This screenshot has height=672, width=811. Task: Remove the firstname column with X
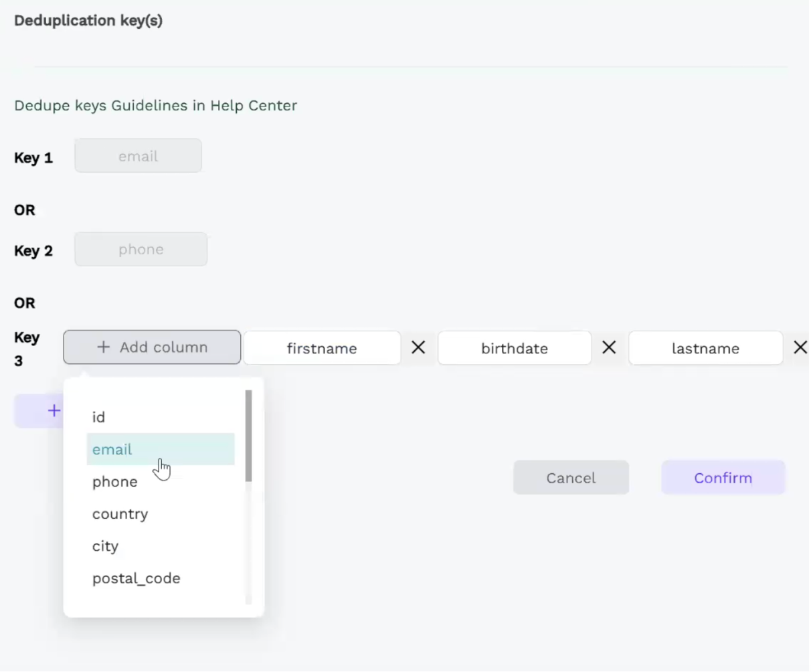point(418,347)
